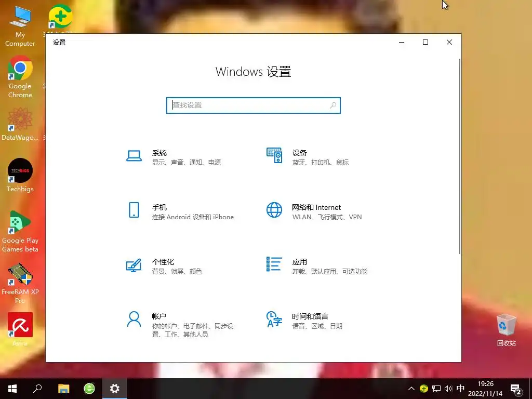Open the notification center icon
The image size is (532, 399).
[516, 390]
